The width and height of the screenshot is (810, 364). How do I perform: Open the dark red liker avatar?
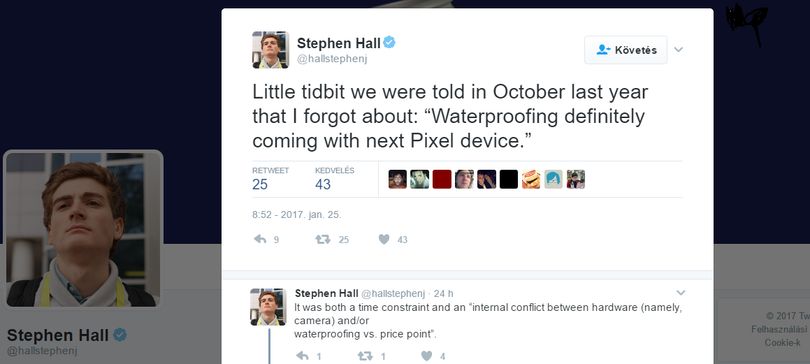442,179
